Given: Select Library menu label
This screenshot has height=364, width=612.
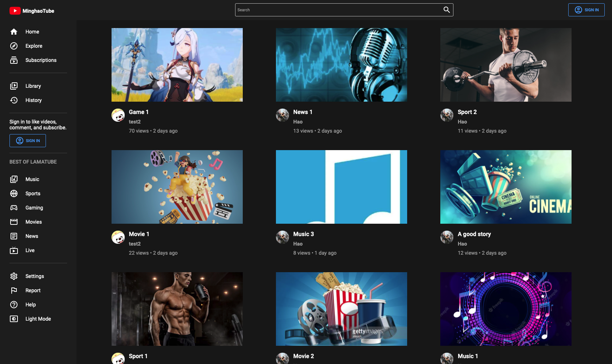Looking at the screenshot, I should pos(33,86).
